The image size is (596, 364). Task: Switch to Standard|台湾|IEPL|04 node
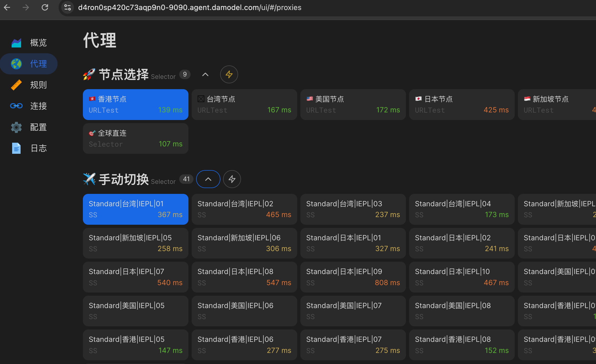(x=462, y=209)
